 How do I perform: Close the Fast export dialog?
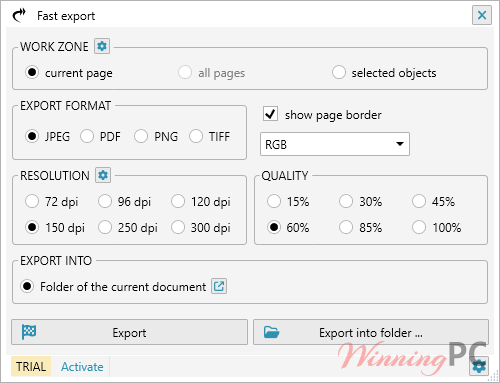coord(482,15)
